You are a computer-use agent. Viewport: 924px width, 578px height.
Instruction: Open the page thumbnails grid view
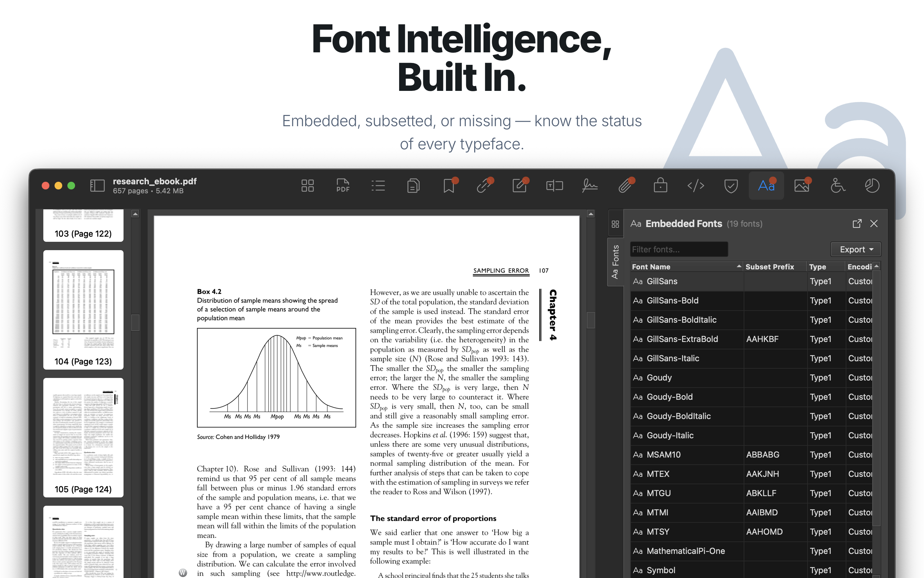[307, 186]
